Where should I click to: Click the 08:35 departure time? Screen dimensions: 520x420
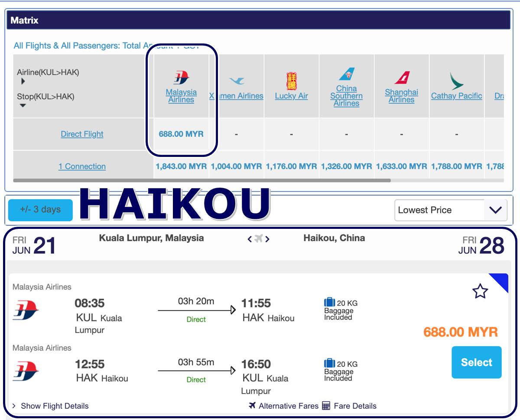point(90,303)
